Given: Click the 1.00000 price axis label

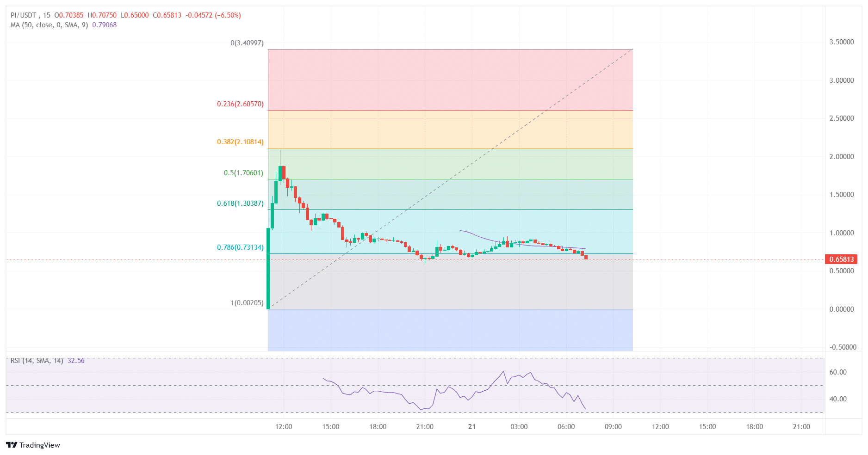Looking at the screenshot, I should pyautogui.click(x=842, y=233).
